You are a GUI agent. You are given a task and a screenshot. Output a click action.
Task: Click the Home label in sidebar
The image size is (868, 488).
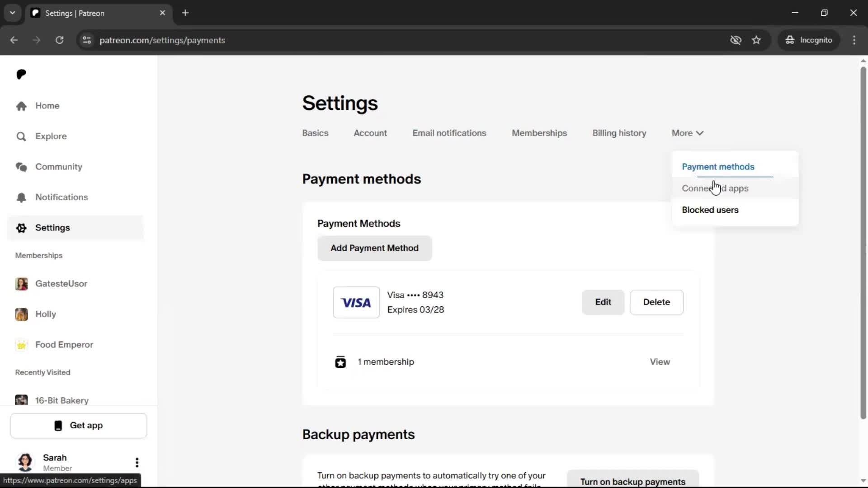point(47,106)
